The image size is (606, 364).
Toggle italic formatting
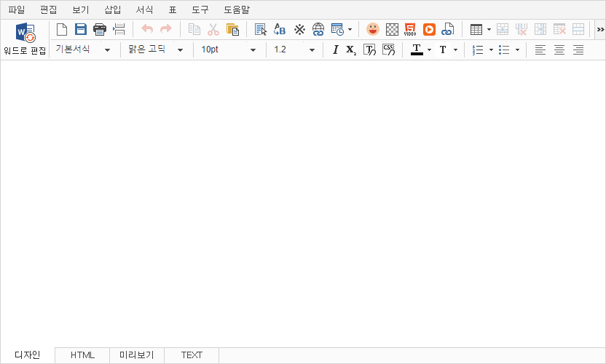[336, 50]
